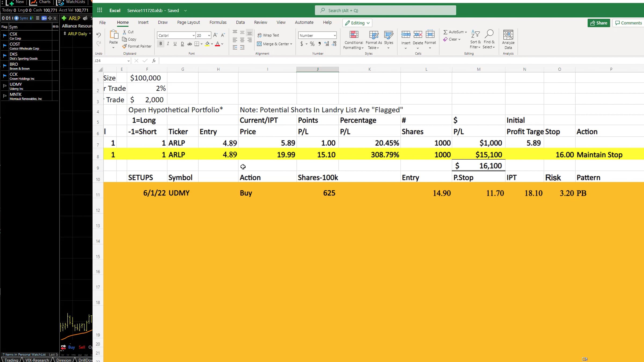The height and width of the screenshot is (362, 644).
Task: Click the Delete cells icon
Action: pyautogui.click(x=418, y=34)
